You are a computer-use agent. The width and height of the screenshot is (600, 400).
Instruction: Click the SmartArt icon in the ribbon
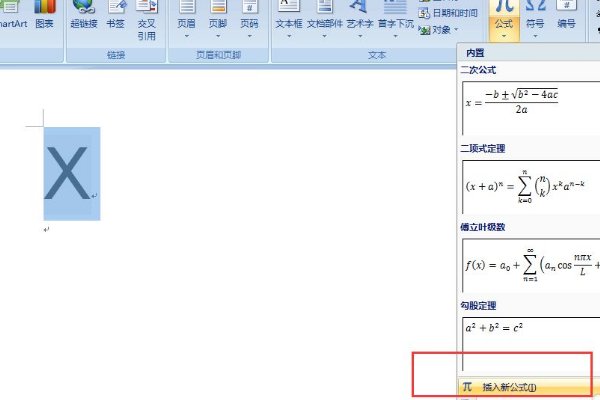[x=11, y=15]
